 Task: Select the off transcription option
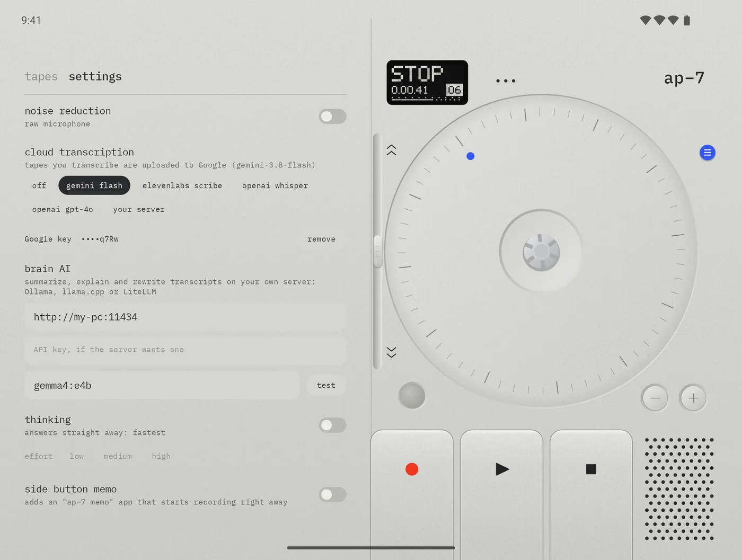[39, 186]
